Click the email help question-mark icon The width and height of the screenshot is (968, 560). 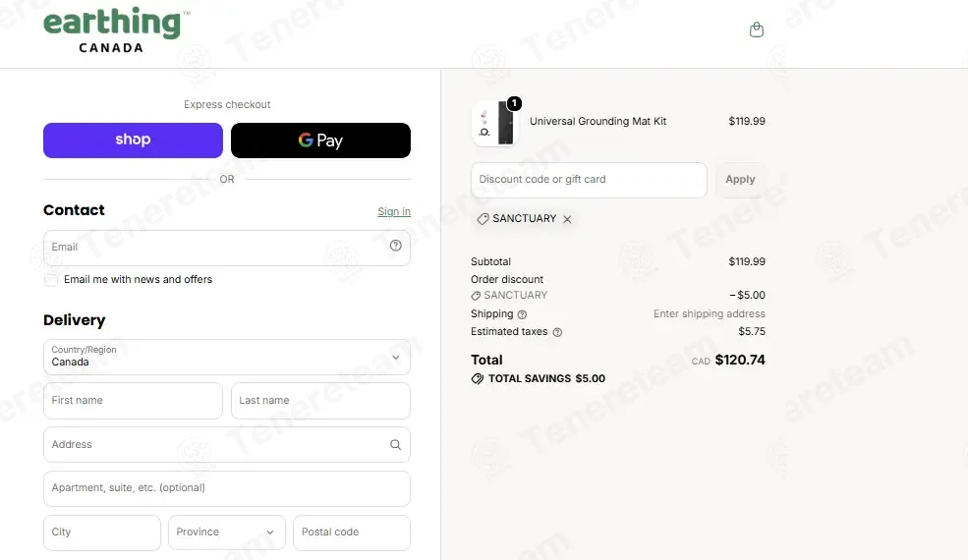tap(396, 246)
